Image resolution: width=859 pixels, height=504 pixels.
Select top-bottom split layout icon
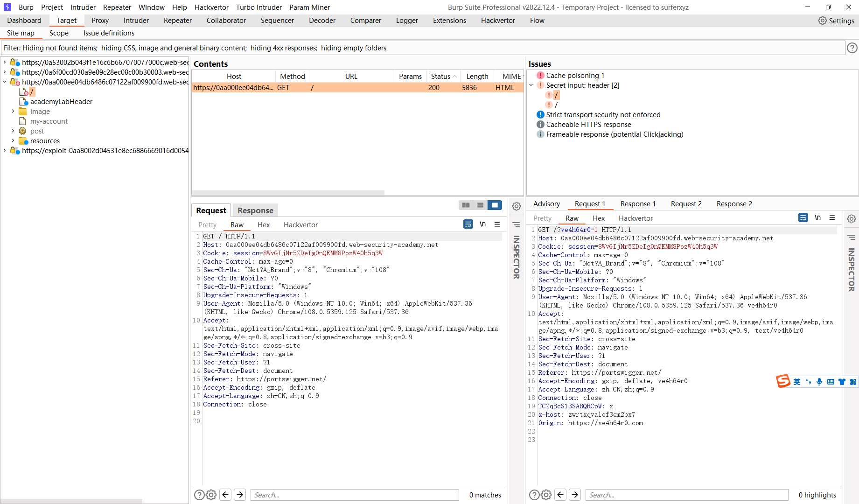(x=480, y=205)
